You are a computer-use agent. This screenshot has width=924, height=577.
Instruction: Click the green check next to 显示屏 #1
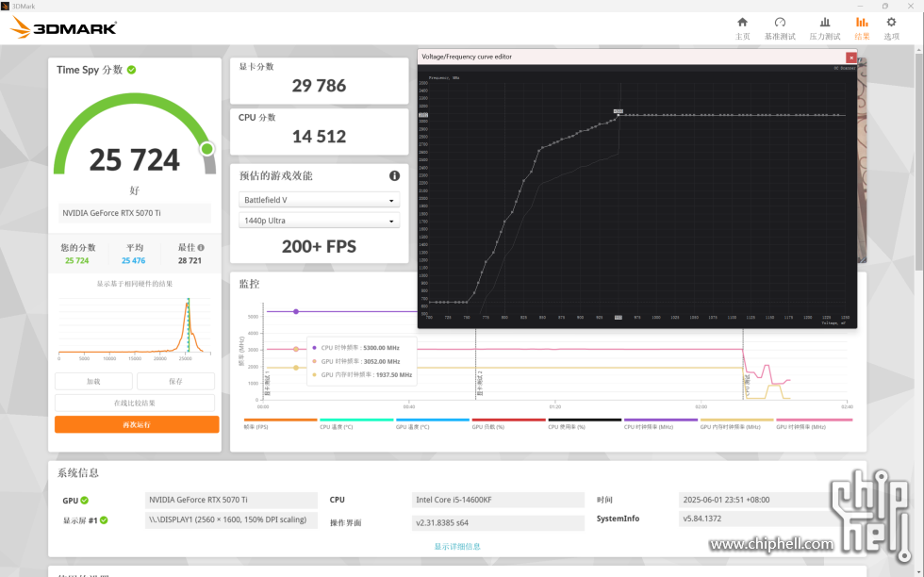point(104,519)
